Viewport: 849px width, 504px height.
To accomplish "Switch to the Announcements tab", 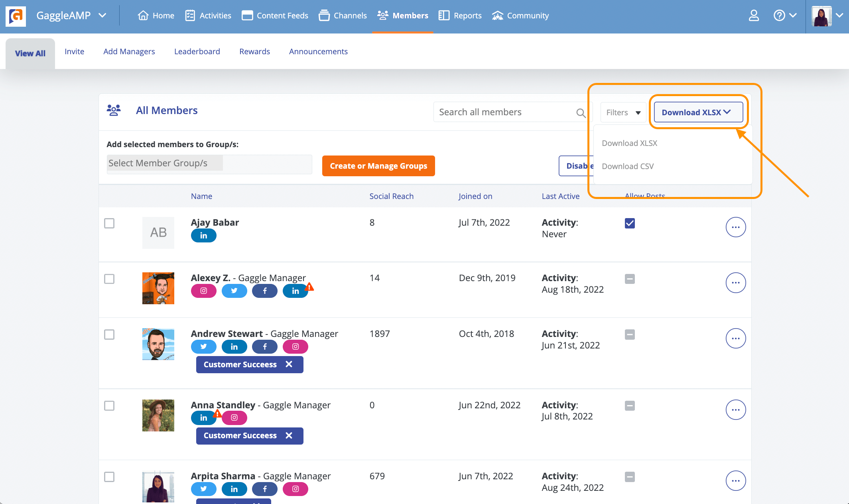I will (318, 51).
